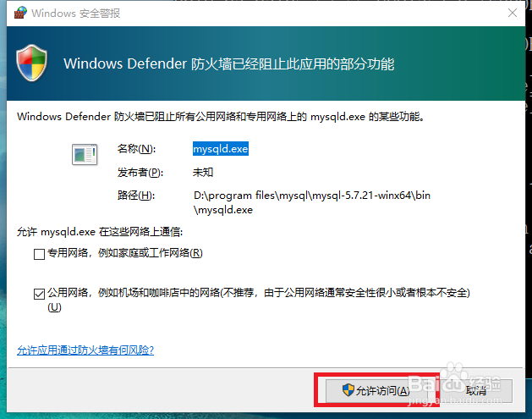Click the 发布者(P): label
Viewport: 532px width, 419px height.
click(140, 172)
